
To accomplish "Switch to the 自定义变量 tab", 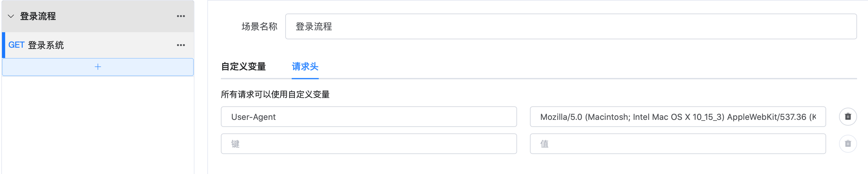I will 243,66.
